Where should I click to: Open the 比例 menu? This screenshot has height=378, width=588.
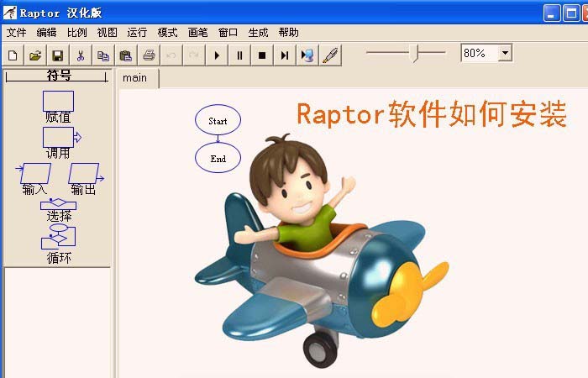click(77, 33)
